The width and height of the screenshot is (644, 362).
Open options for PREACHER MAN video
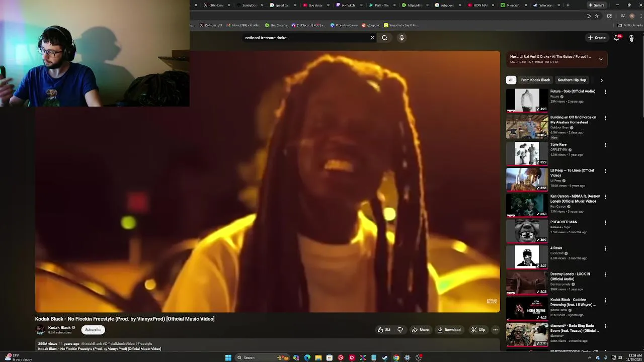pyautogui.click(x=605, y=223)
